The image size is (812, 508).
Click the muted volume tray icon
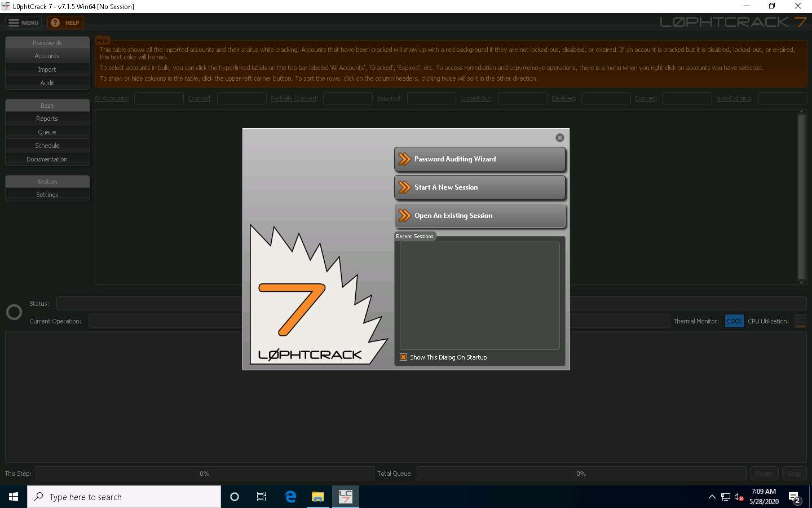(x=739, y=497)
